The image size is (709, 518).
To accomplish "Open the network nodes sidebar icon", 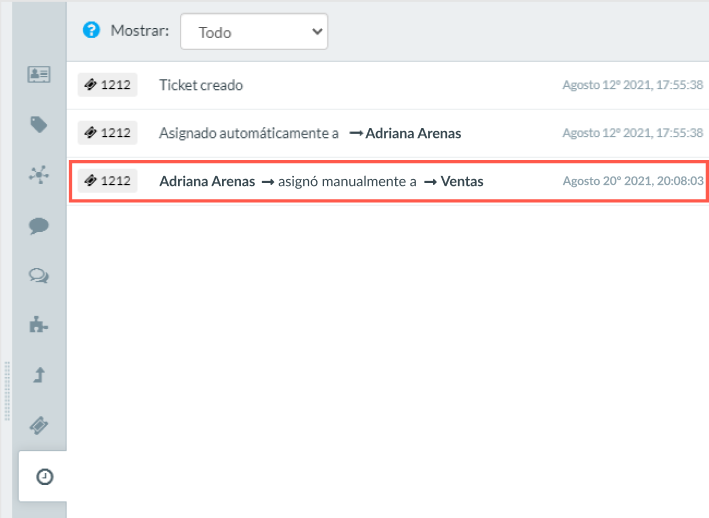I will click(x=39, y=174).
